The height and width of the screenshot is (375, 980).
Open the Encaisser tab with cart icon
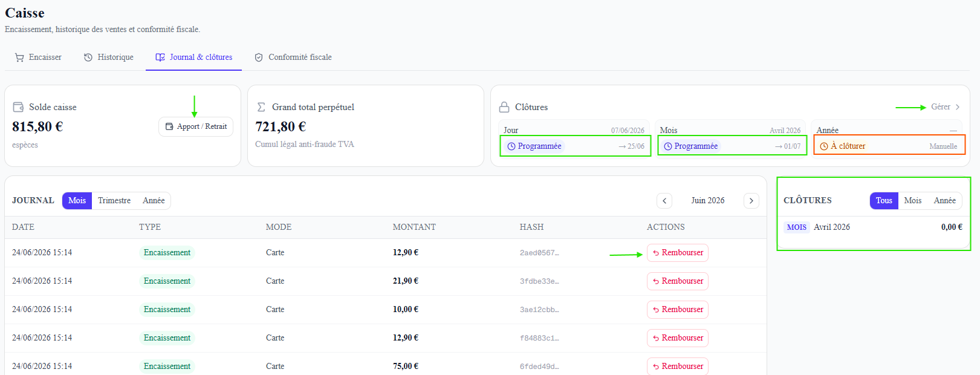[38, 57]
